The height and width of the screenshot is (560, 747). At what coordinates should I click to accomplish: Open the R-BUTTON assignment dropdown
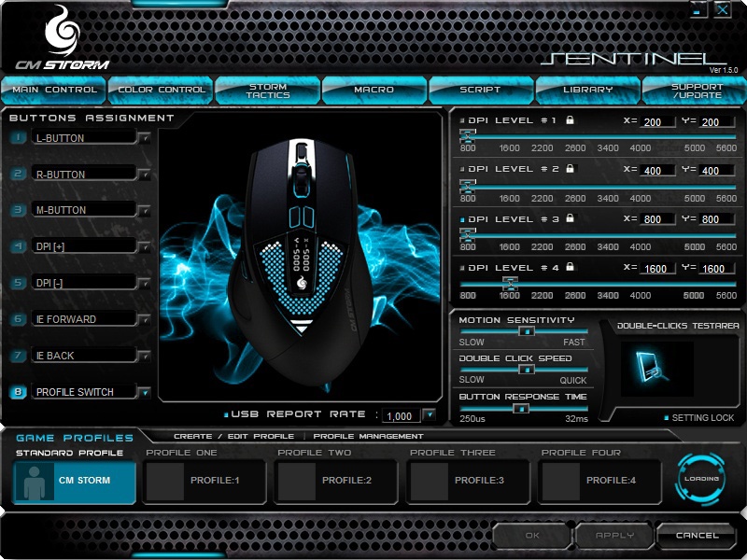click(145, 175)
